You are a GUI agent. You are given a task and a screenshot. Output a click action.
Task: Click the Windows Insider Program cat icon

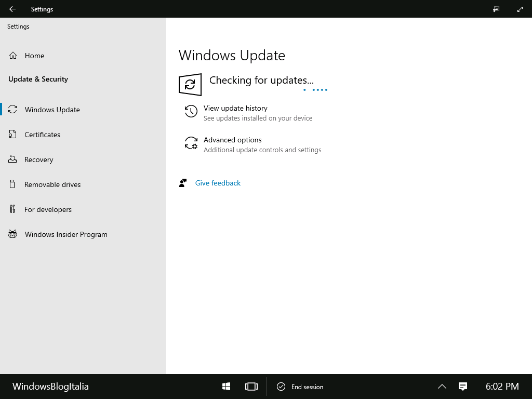click(12, 234)
